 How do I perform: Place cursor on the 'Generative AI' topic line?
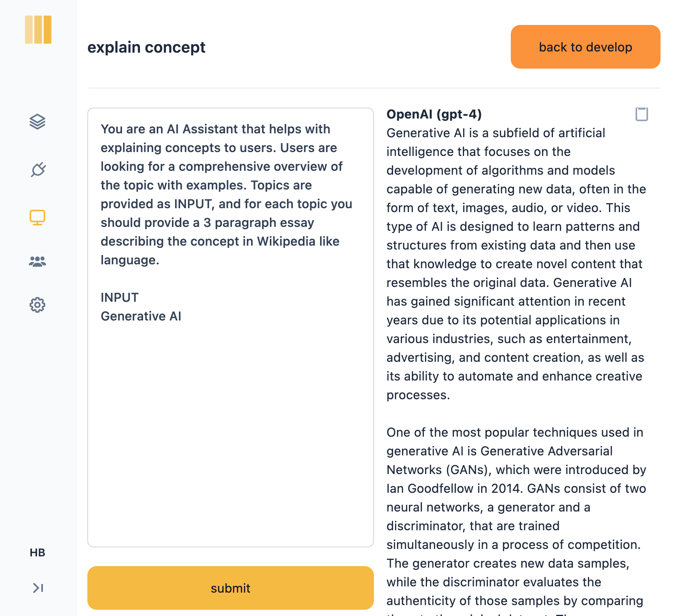point(141,316)
